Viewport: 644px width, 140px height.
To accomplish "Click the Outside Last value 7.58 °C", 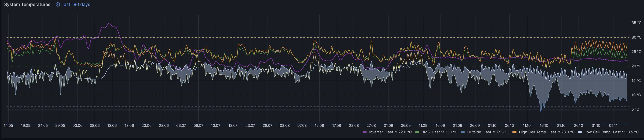I will (x=496, y=132).
